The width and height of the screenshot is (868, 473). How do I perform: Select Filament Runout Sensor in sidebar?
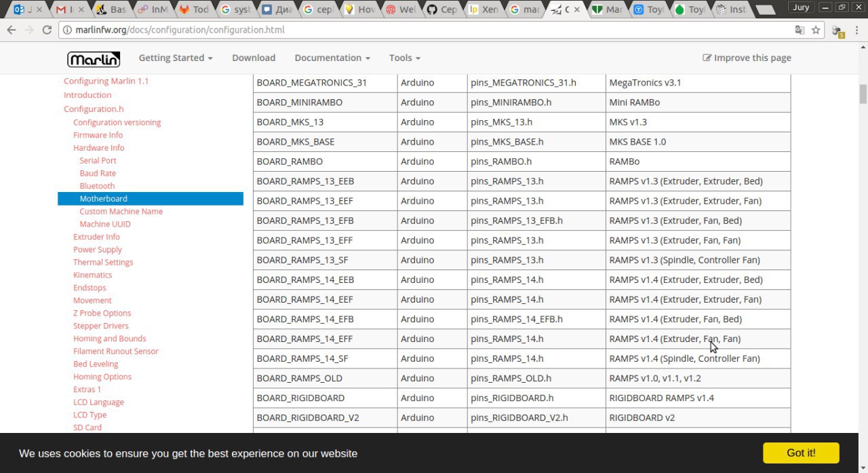coord(116,352)
